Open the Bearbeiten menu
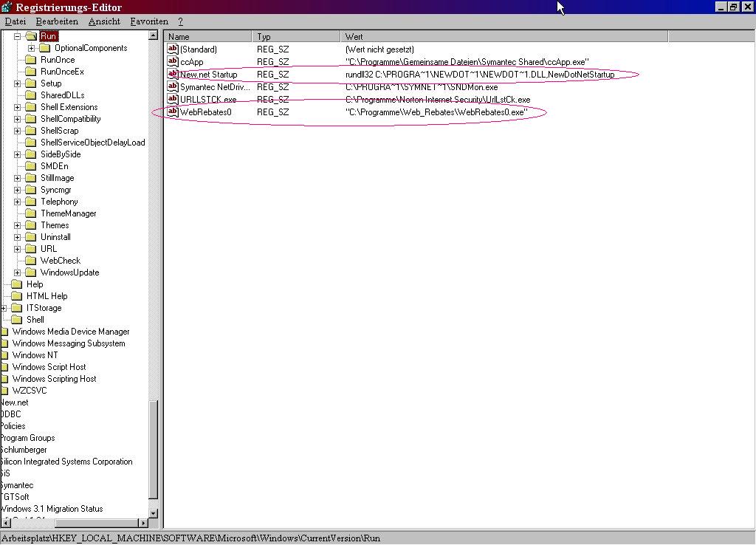 (57, 21)
